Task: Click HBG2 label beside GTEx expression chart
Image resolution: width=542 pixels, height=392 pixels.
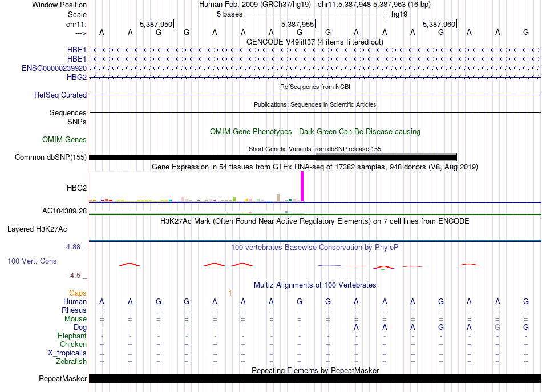Action: click(76, 188)
